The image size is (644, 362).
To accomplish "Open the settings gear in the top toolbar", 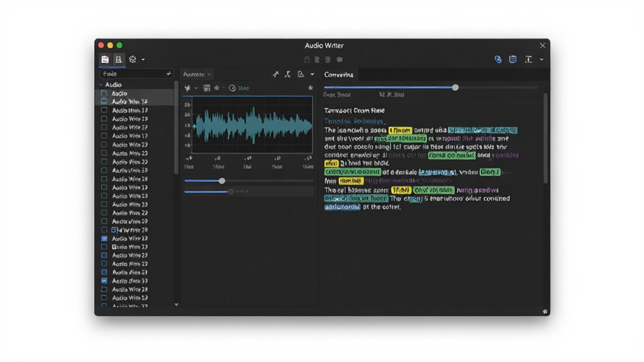I will point(132,60).
